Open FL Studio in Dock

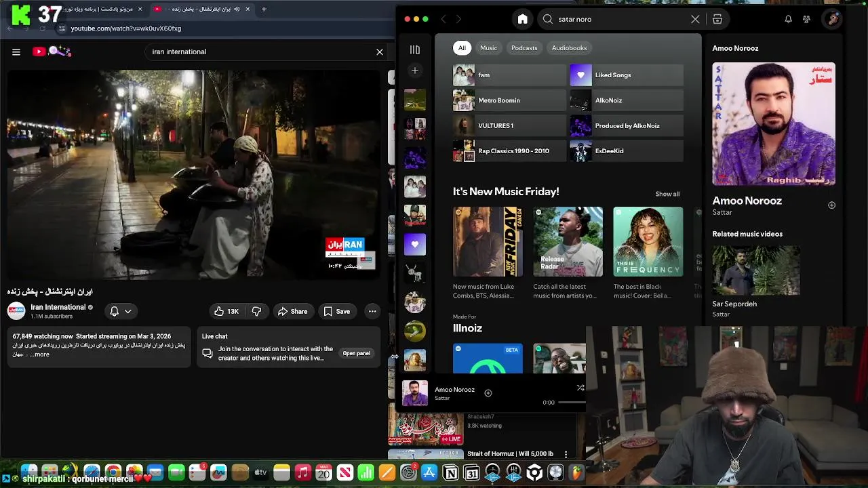coord(576,472)
